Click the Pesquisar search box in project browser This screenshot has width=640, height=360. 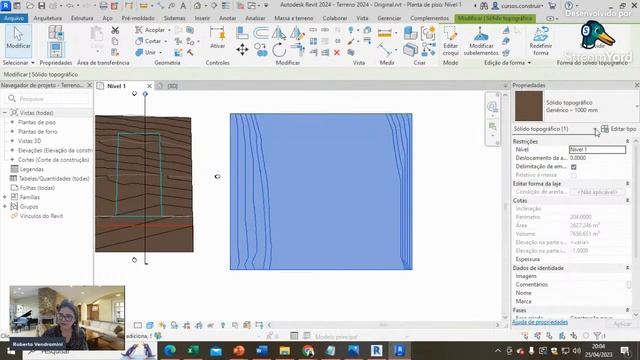tap(47, 99)
